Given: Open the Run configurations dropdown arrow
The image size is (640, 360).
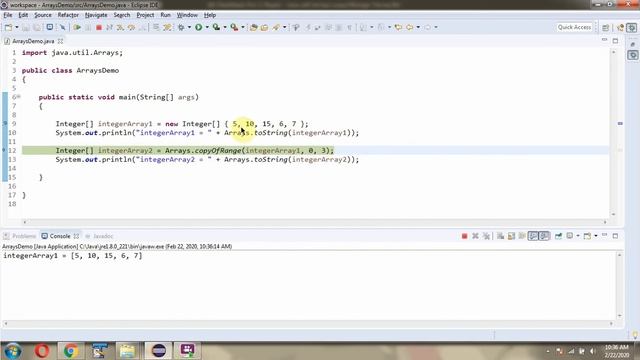Looking at the screenshot, I should (x=207, y=27).
